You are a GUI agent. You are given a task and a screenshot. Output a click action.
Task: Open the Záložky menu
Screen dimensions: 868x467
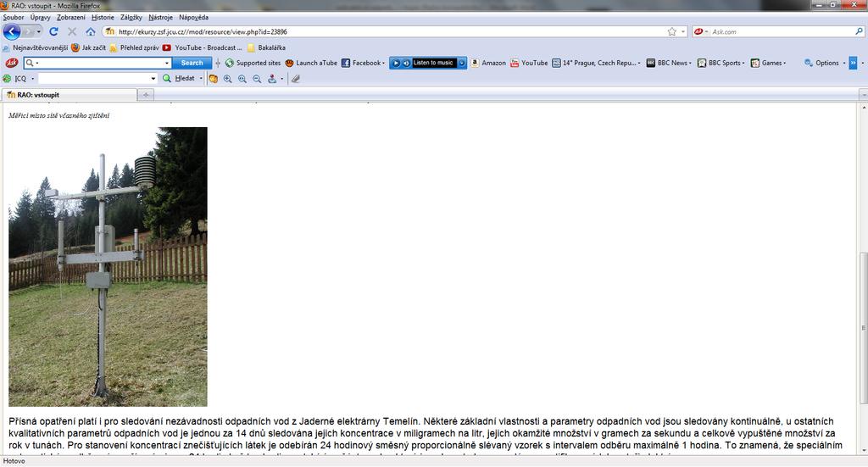[x=131, y=17]
